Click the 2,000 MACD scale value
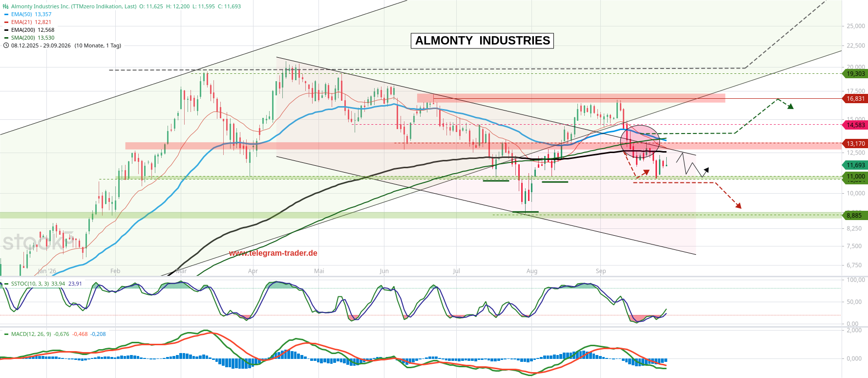This screenshot has height=378, width=868. click(x=854, y=330)
